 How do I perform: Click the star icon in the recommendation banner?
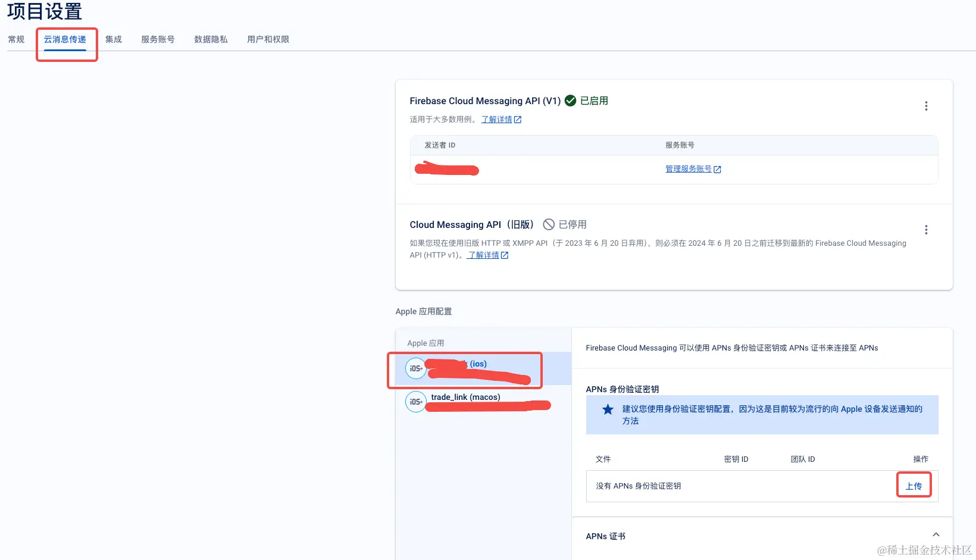pos(608,409)
